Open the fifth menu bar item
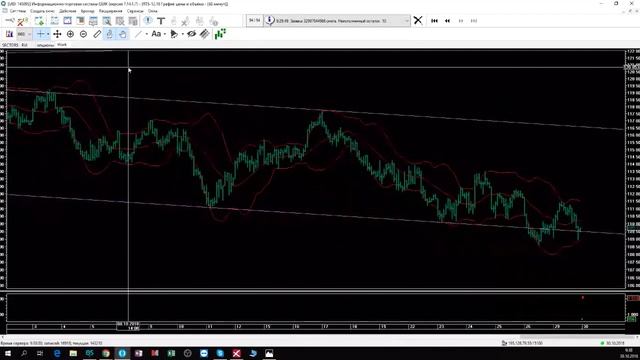This screenshot has width=640, height=360. 110,11
